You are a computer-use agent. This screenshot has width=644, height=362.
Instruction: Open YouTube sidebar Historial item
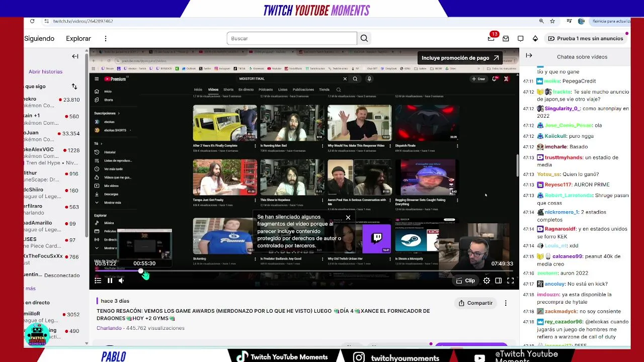click(x=110, y=152)
